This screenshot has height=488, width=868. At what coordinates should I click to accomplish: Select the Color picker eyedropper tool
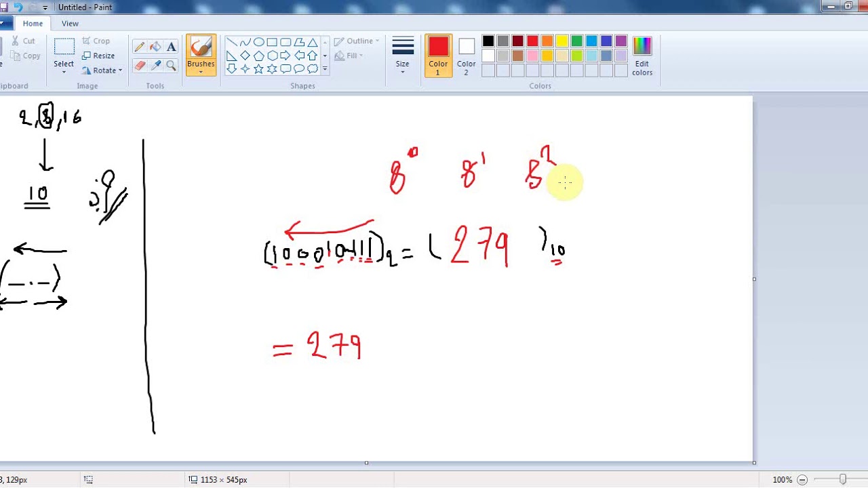coord(155,65)
